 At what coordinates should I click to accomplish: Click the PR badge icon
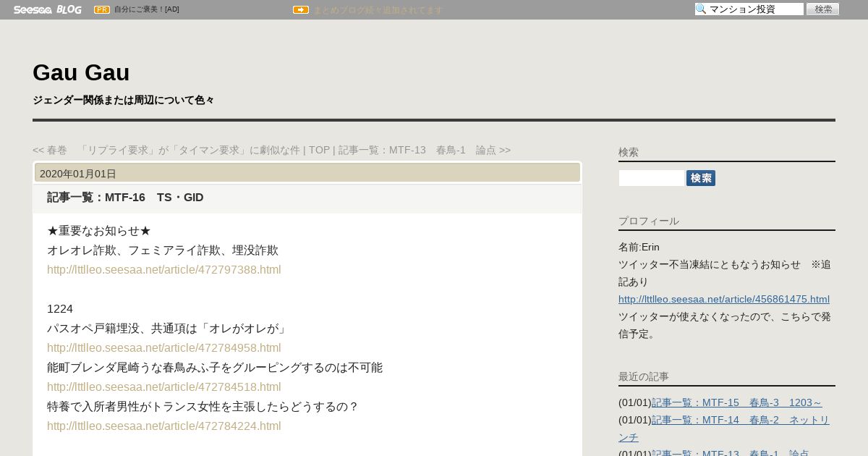[x=102, y=9]
